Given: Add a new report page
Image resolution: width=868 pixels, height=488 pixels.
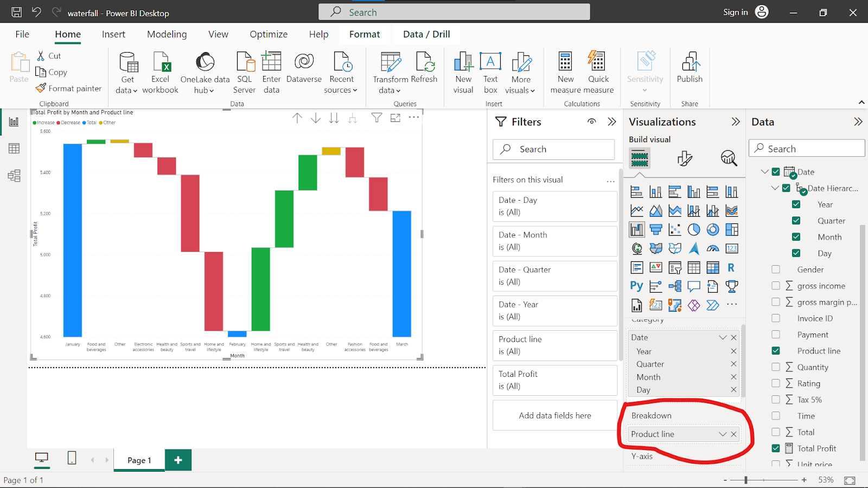Looking at the screenshot, I should [x=178, y=460].
